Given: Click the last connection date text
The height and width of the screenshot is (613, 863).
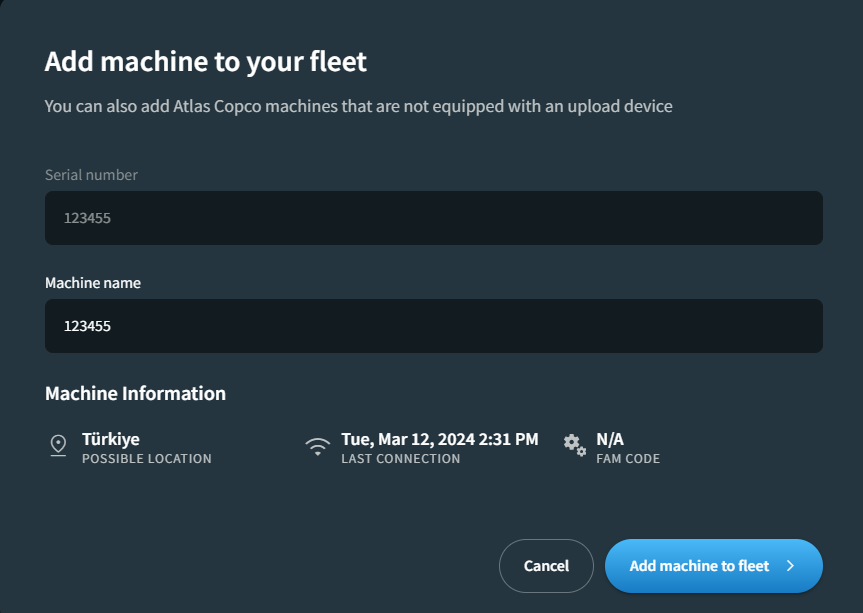Looking at the screenshot, I should pyautogui.click(x=439, y=439).
